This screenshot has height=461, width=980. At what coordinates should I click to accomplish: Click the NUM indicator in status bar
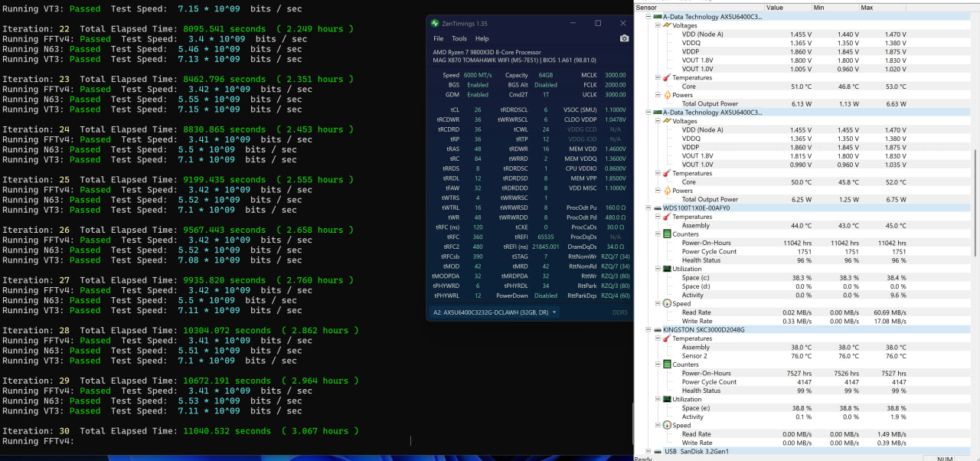pos(946,458)
